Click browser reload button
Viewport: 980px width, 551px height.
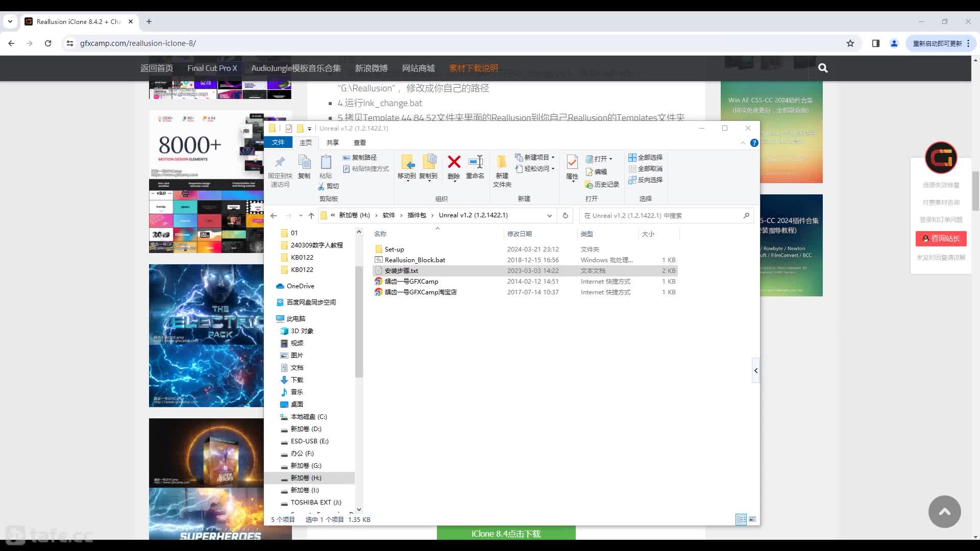[x=48, y=43]
